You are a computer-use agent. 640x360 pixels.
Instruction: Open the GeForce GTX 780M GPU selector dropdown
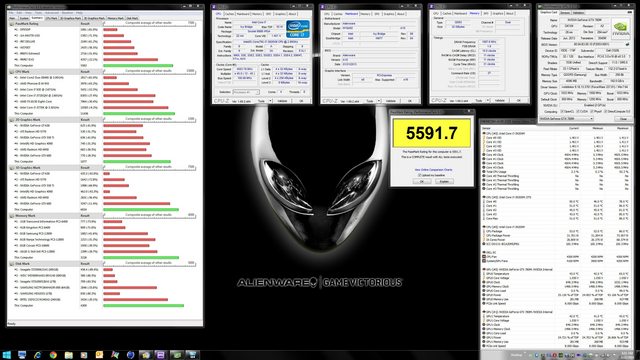[x=567, y=118]
